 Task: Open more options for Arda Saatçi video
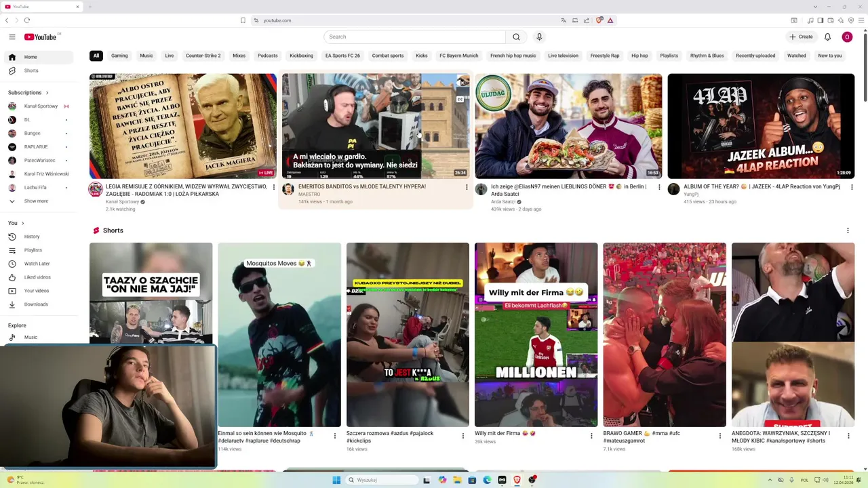point(659,187)
